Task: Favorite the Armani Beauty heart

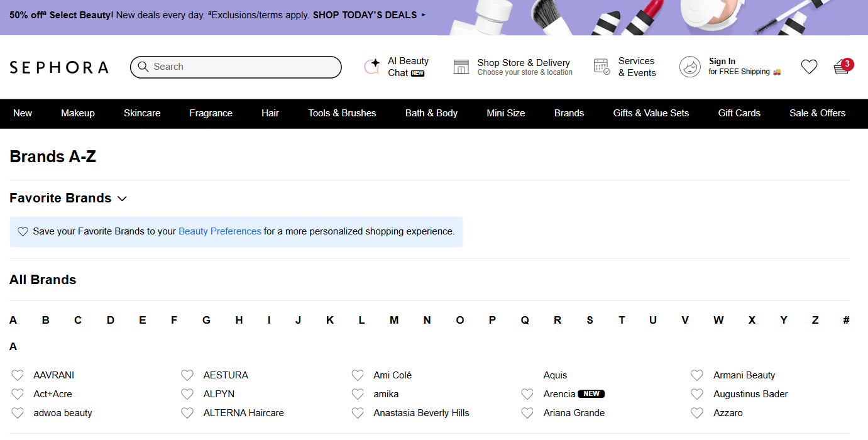Action: click(x=697, y=375)
